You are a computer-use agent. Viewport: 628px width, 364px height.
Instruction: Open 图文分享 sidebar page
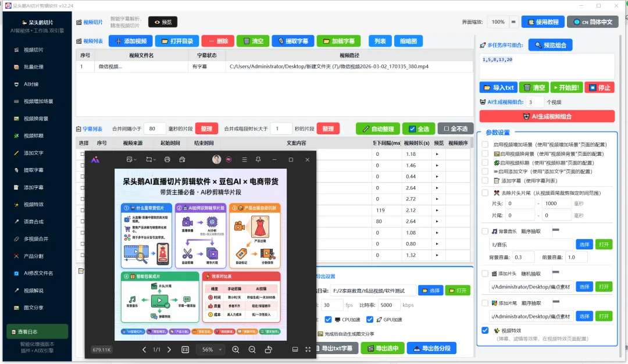(33, 308)
